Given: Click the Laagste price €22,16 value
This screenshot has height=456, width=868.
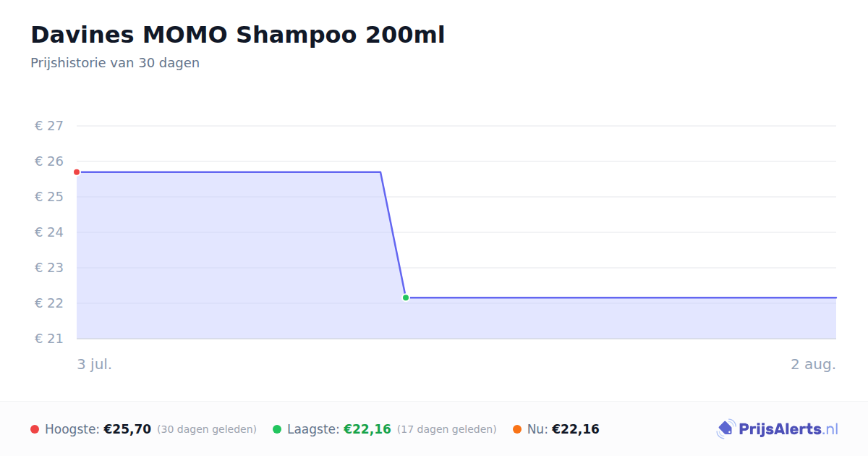Looking at the screenshot, I should tap(367, 429).
